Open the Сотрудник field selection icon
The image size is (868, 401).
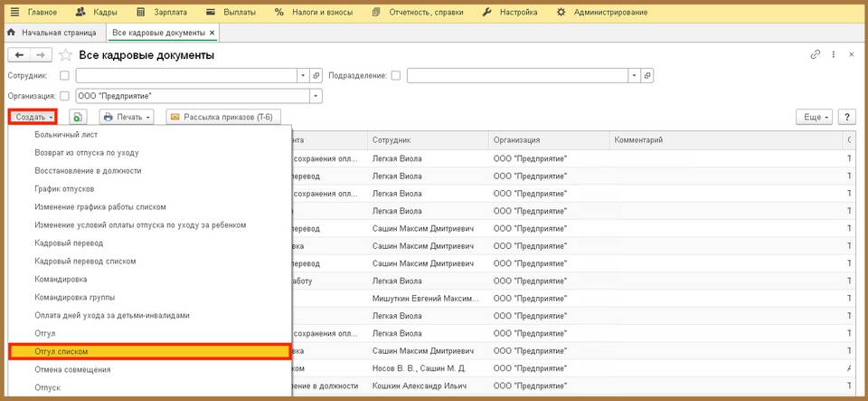coord(316,75)
